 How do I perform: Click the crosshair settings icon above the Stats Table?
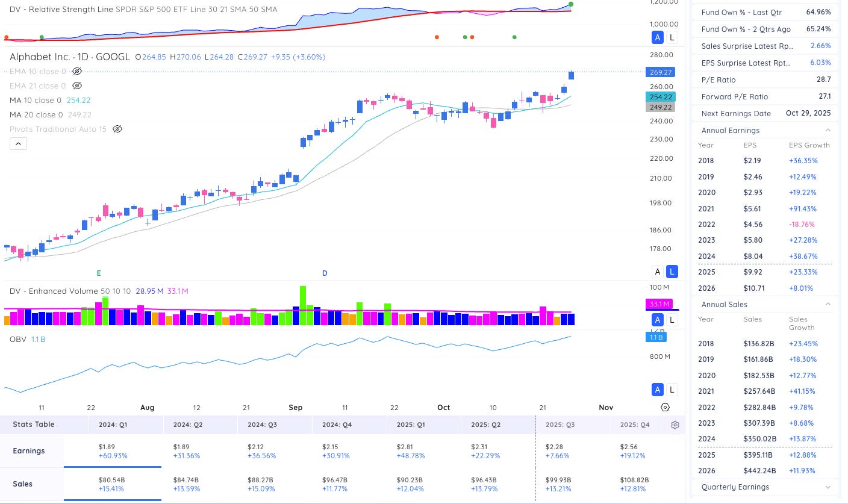pos(666,407)
